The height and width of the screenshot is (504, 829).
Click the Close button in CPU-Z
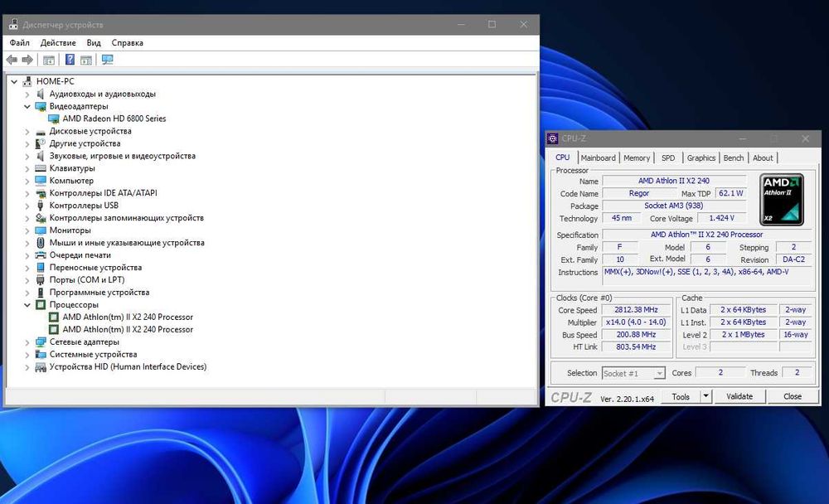click(792, 396)
